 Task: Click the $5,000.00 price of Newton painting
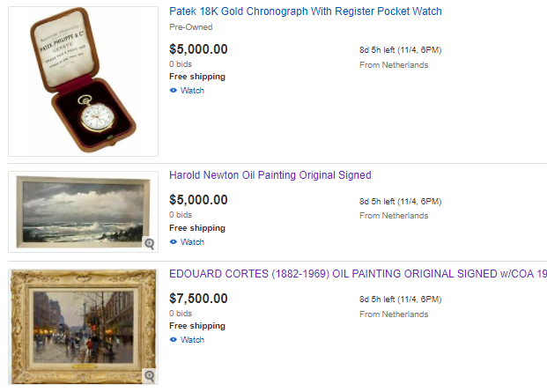pos(198,200)
